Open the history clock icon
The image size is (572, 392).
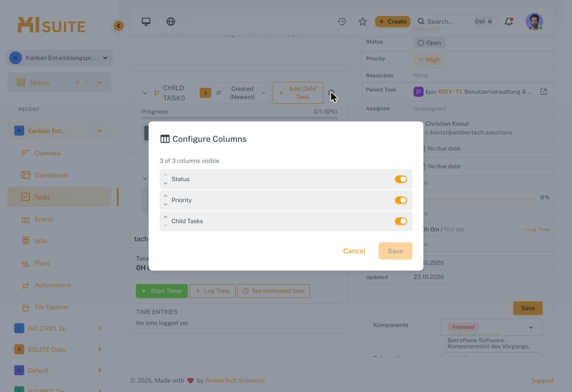(x=342, y=21)
